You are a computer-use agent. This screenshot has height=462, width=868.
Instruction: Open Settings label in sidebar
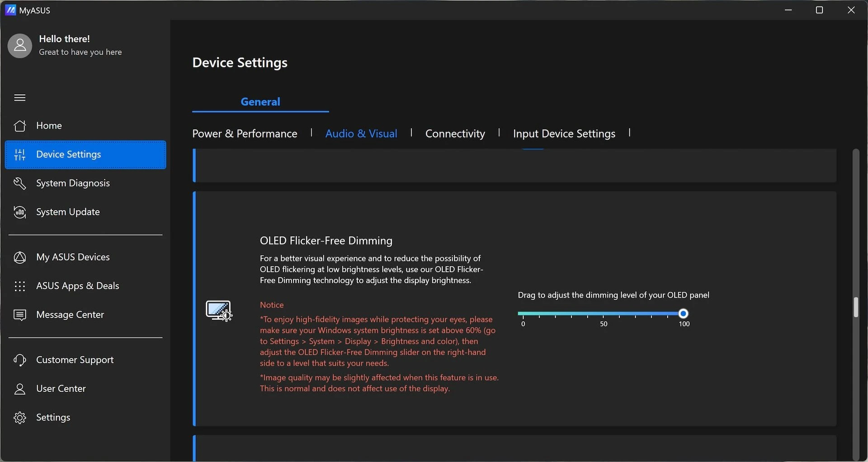point(53,417)
